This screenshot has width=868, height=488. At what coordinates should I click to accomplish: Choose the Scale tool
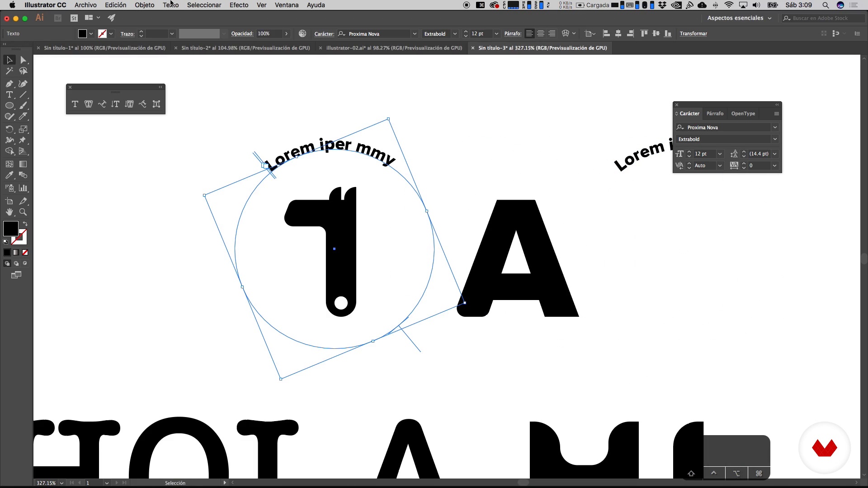click(x=24, y=129)
